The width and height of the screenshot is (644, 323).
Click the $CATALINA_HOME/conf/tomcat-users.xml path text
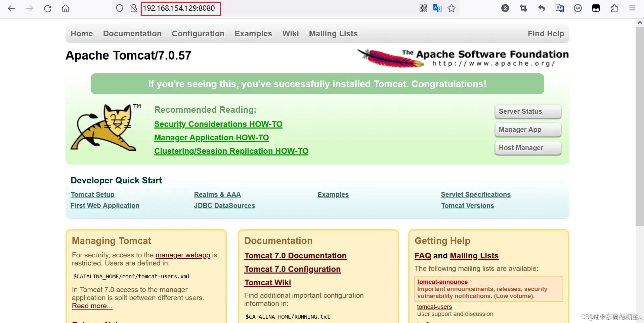[x=132, y=277]
